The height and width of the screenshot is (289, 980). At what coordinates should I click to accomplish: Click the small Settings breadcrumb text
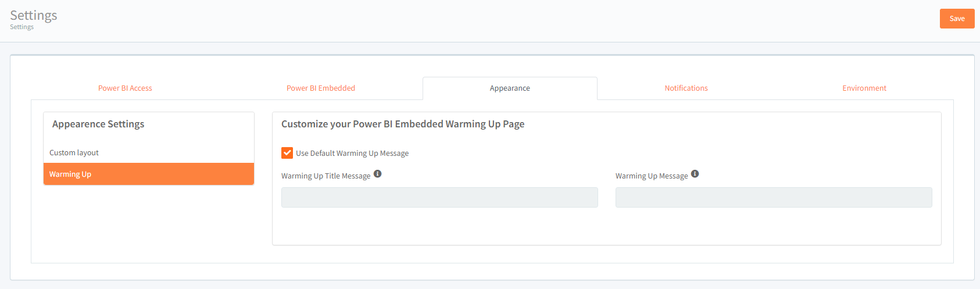click(22, 27)
